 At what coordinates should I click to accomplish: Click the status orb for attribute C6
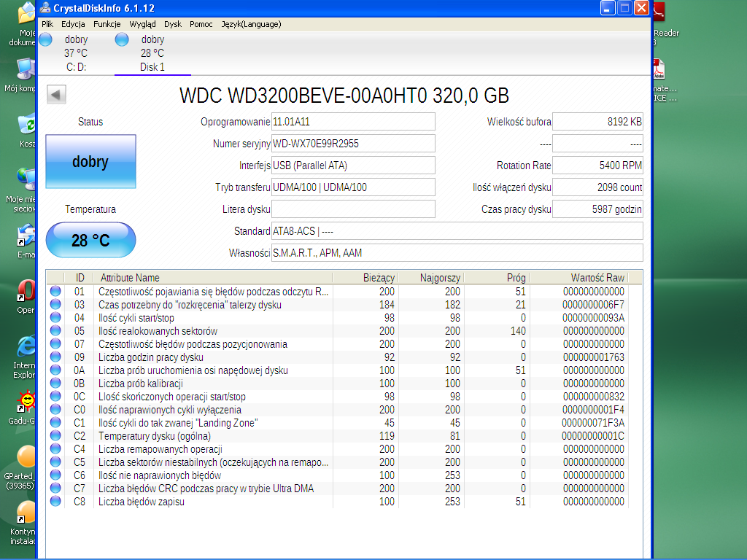pos(55,475)
